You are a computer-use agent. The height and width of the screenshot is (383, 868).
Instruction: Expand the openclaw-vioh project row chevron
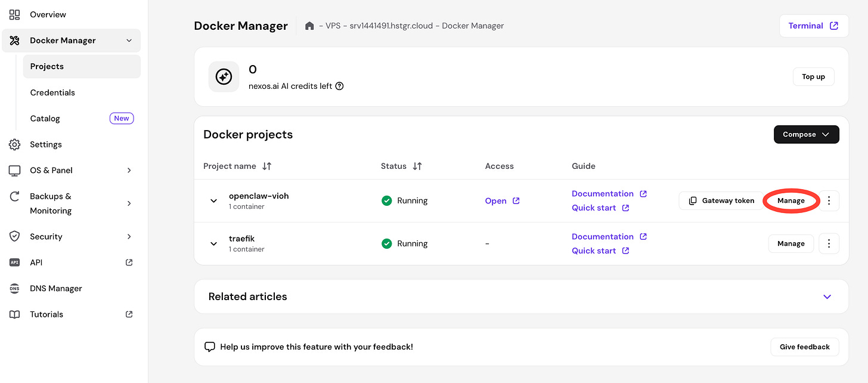coord(214,201)
